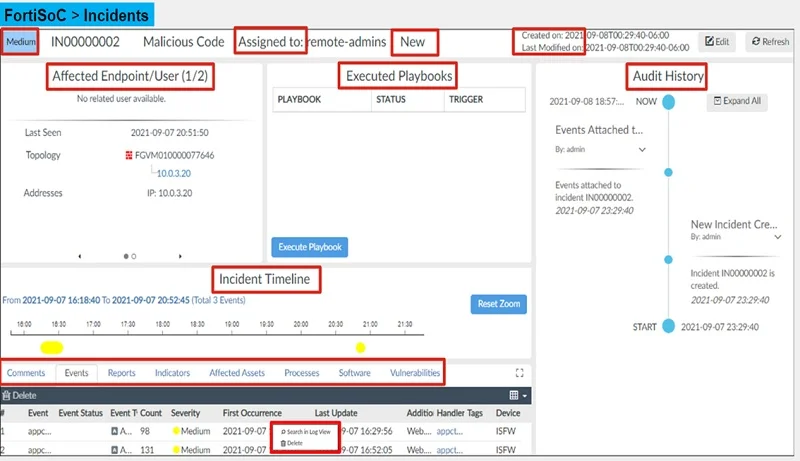The width and height of the screenshot is (800, 461).
Task: Click the Last Seen value 2021-09-07 20:51:50
Action: [x=169, y=133]
